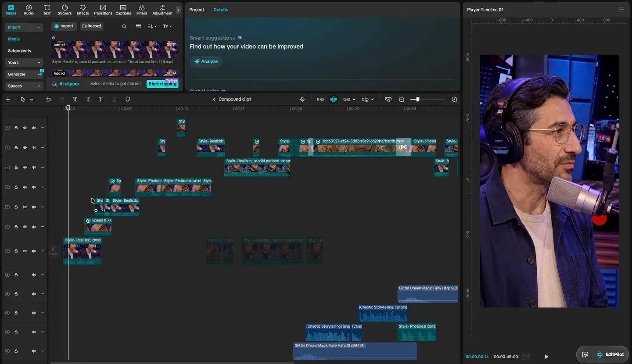This screenshot has width=632, height=364.
Task: Select Subprojects in the sidebar
Action: point(19,51)
